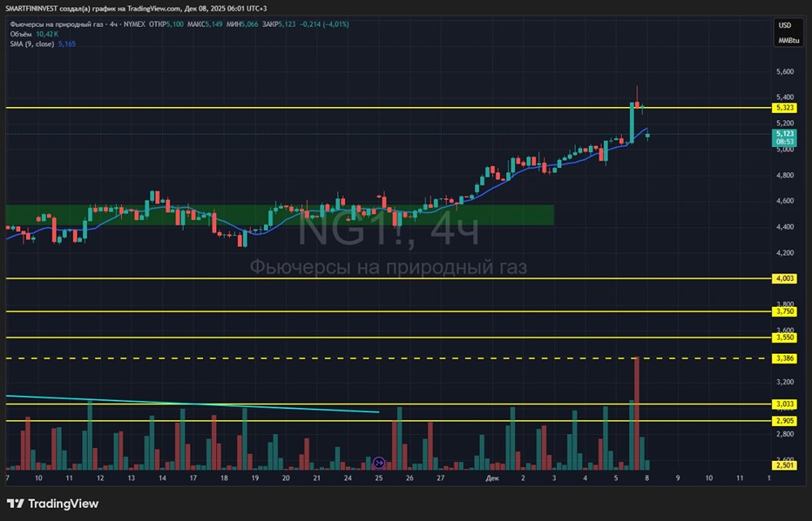Select the dashed-line label 3,386
Image resolution: width=812 pixels, height=521 pixels.
point(785,358)
